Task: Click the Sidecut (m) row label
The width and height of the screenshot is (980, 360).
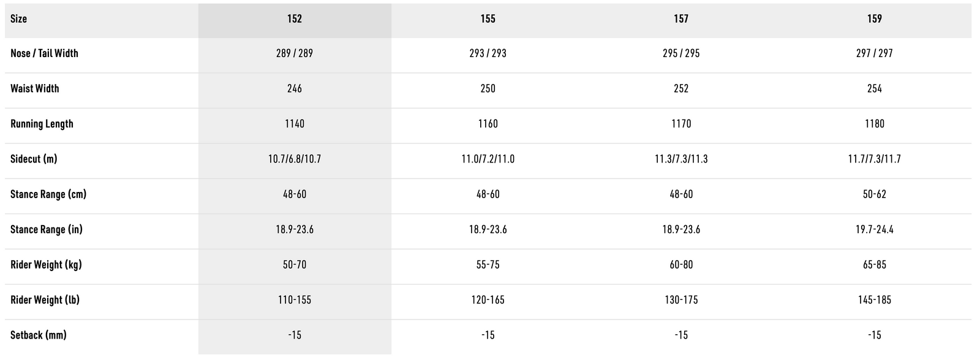Action: point(34,159)
